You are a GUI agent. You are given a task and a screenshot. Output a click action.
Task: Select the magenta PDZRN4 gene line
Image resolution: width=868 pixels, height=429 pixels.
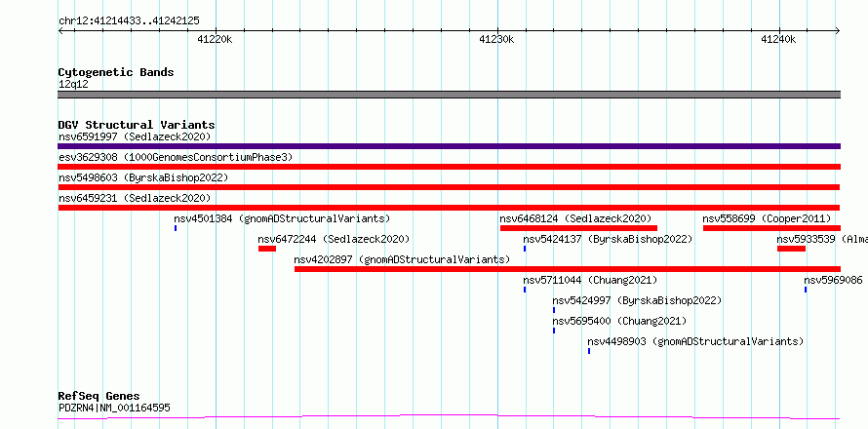point(450,417)
